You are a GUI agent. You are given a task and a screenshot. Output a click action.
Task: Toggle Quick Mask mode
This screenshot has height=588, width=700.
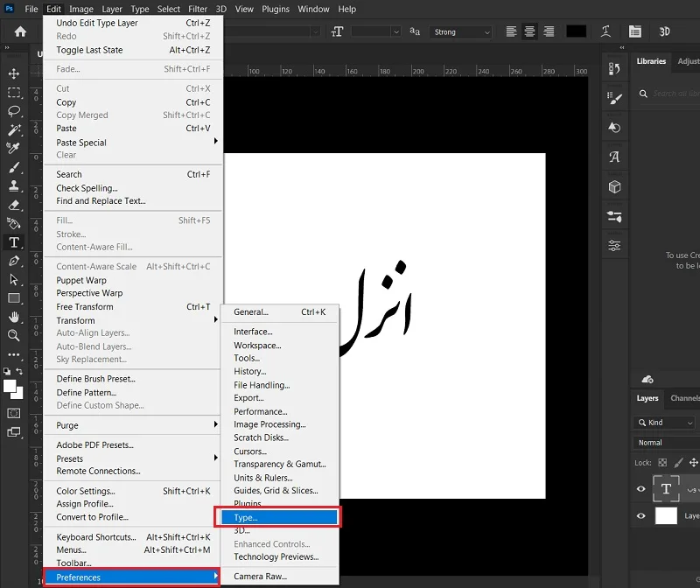(14, 413)
